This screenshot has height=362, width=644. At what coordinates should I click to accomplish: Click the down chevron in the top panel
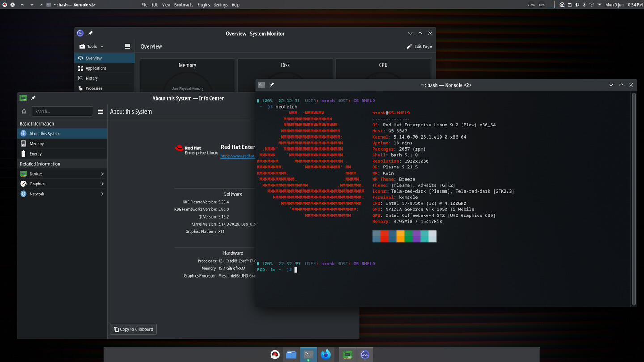(32, 4)
